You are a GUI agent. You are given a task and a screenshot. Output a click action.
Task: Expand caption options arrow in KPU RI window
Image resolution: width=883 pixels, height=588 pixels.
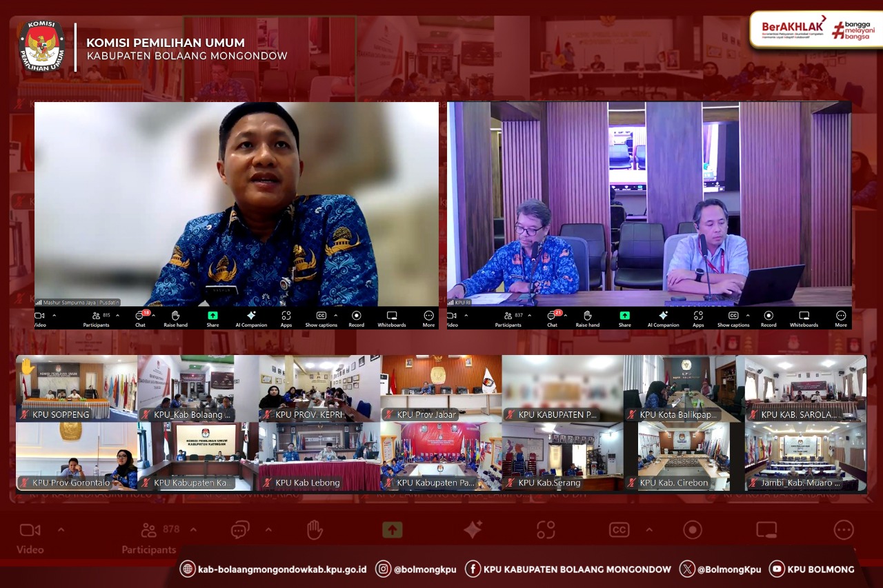748,316
